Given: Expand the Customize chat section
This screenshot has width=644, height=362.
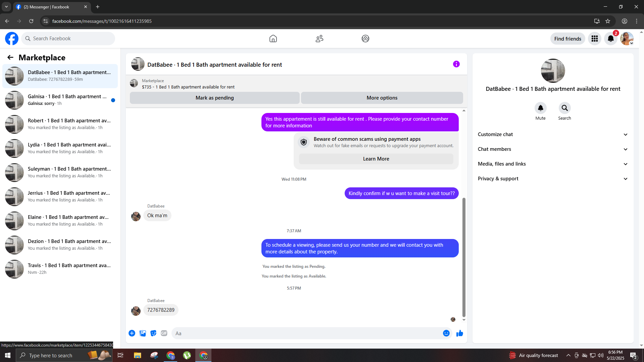Looking at the screenshot, I should (553, 134).
